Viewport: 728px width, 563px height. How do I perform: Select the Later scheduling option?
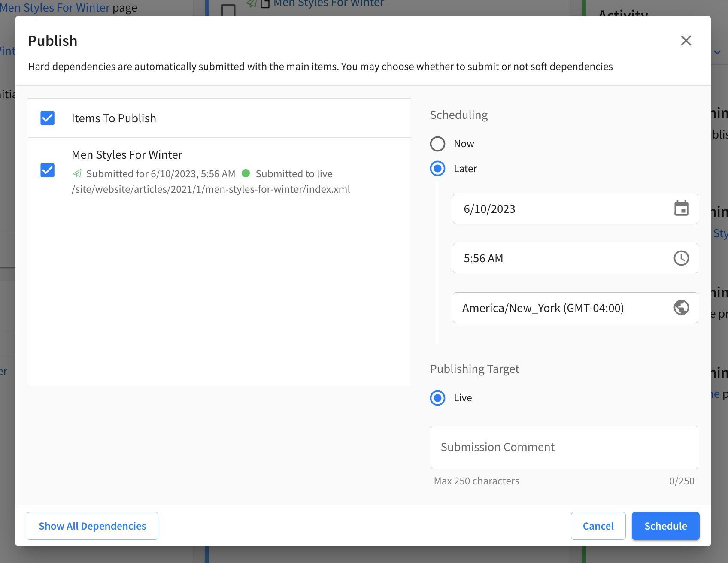(437, 169)
